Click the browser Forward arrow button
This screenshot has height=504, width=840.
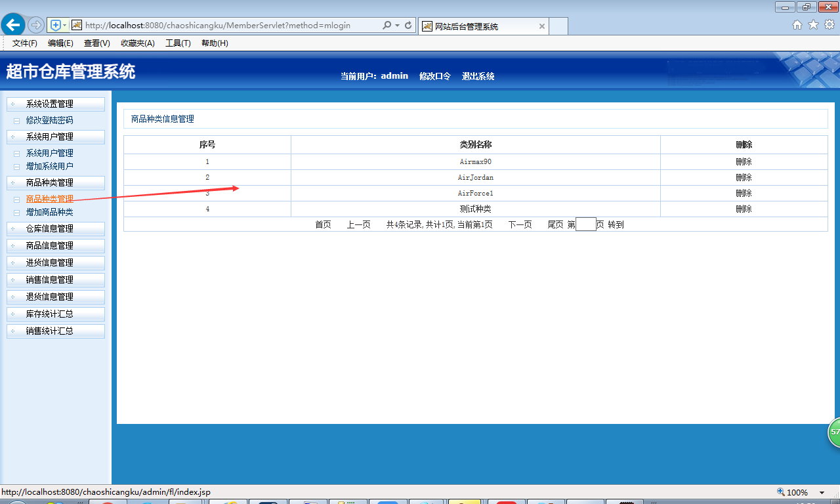(x=35, y=25)
